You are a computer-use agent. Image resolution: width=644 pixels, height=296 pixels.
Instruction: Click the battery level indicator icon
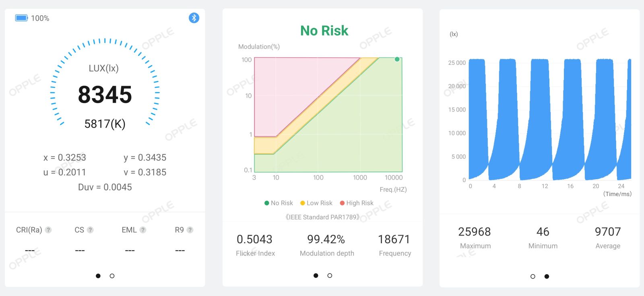21,18
